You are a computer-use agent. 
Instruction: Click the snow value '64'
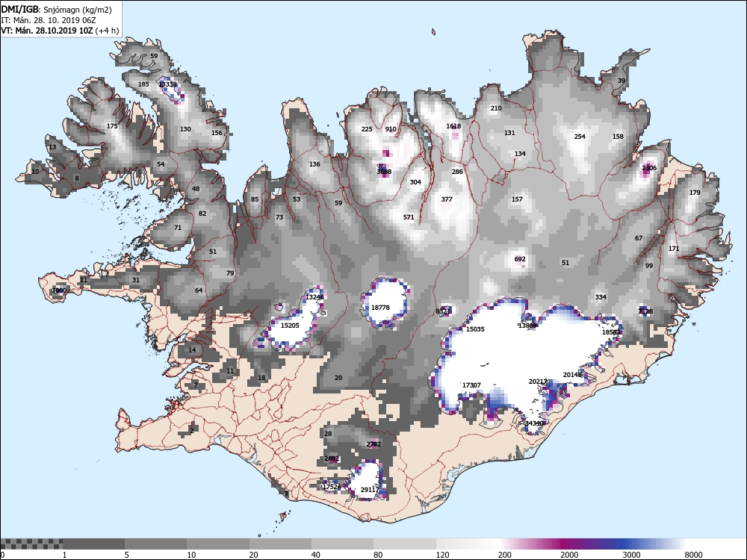(199, 290)
